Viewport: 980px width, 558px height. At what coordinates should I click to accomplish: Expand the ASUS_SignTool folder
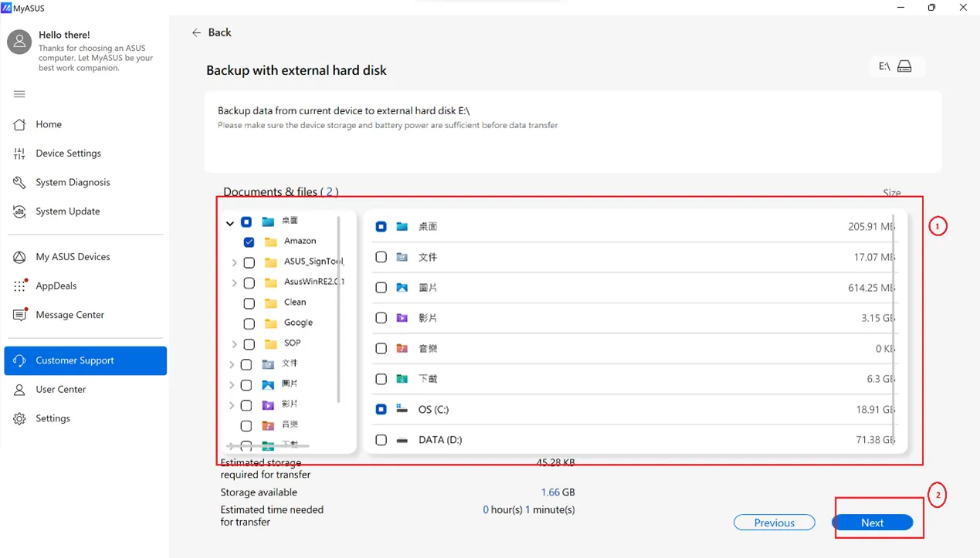coord(234,262)
